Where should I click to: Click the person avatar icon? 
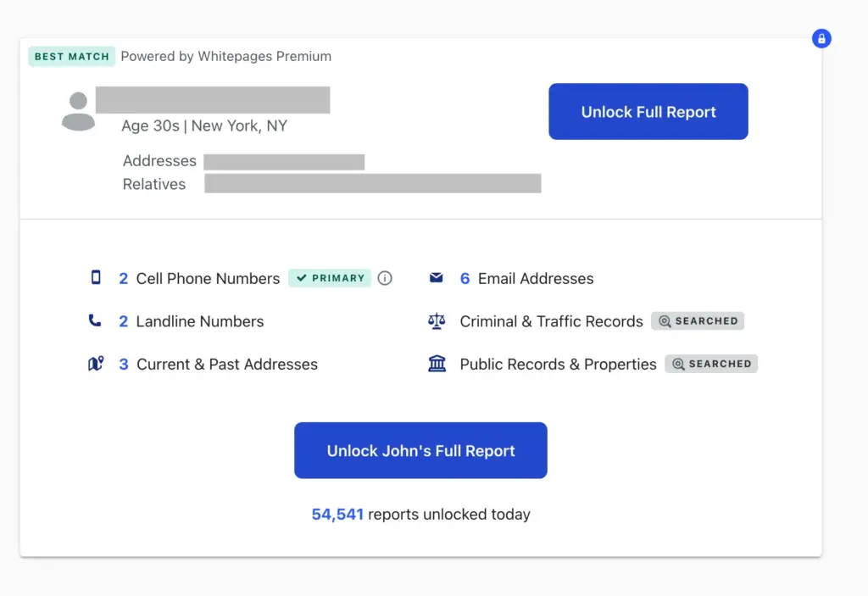pyautogui.click(x=78, y=111)
